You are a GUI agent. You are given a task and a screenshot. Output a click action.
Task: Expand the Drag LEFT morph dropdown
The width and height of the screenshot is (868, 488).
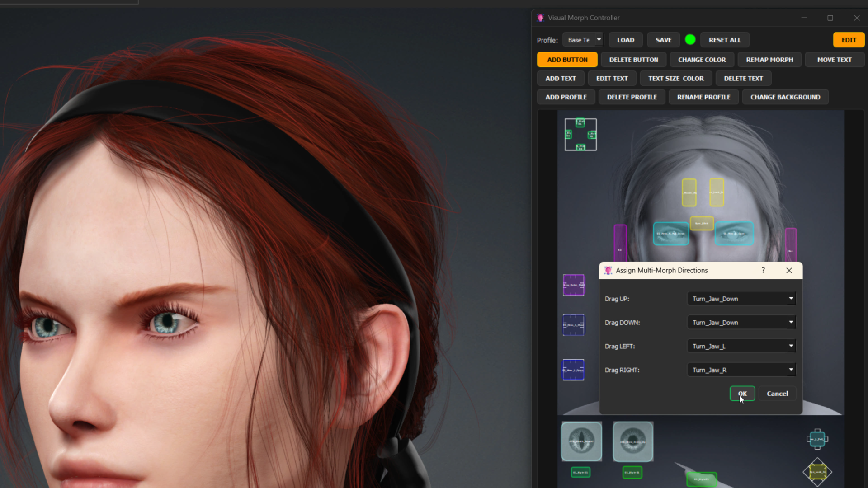(741, 346)
